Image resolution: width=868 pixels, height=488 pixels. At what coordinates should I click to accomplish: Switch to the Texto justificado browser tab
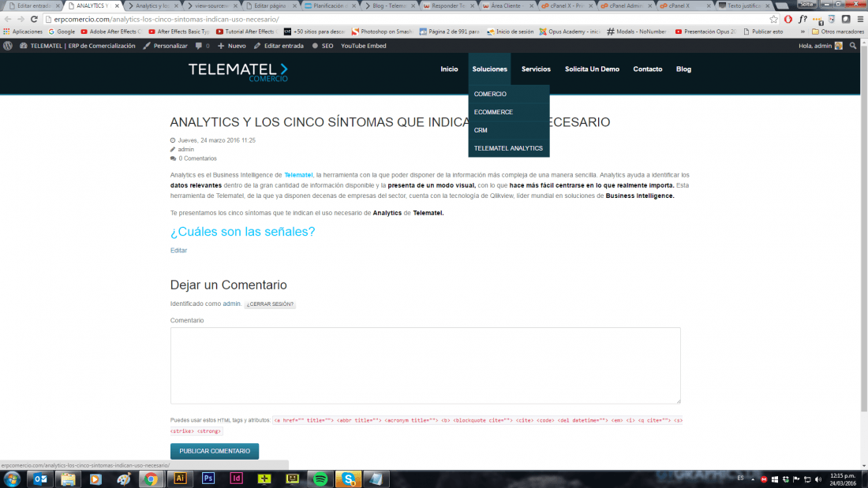click(x=745, y=6)
